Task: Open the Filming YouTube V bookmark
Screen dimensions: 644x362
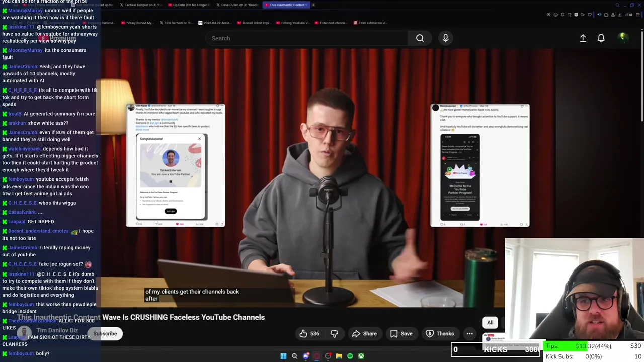Action: [292, 23]
